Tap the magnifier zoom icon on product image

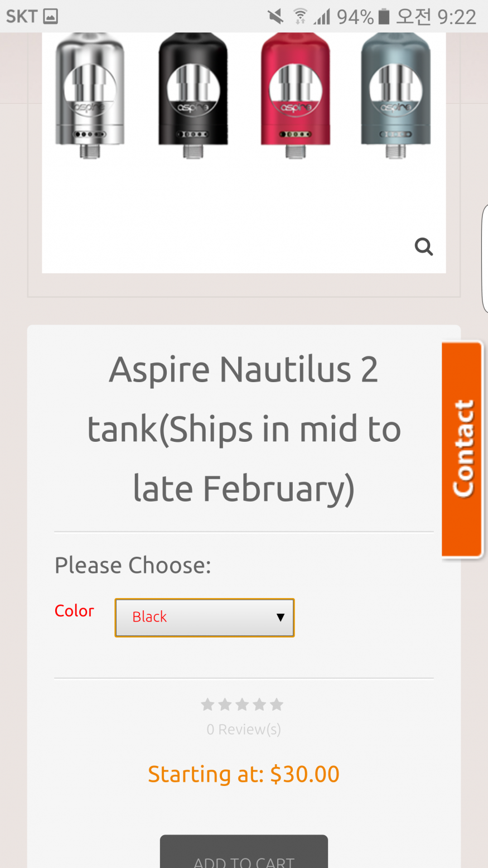(x=423, y=246)
